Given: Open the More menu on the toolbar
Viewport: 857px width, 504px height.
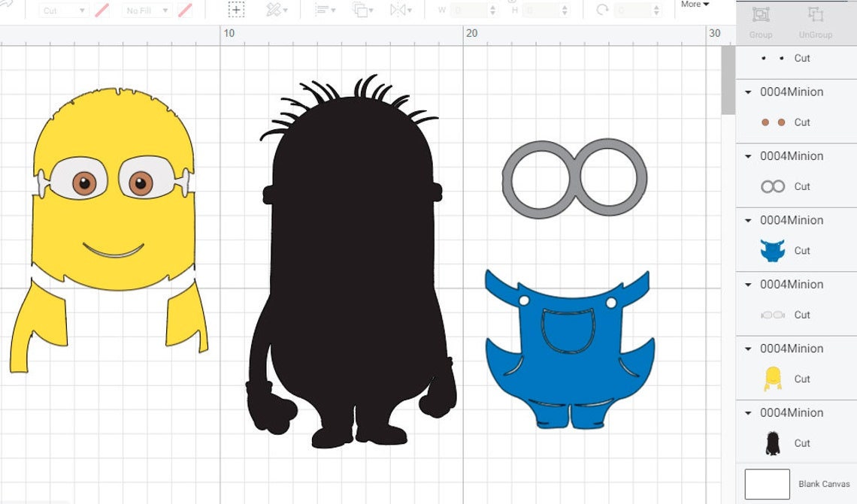Looking at the screenshot, I should [691, 4].
